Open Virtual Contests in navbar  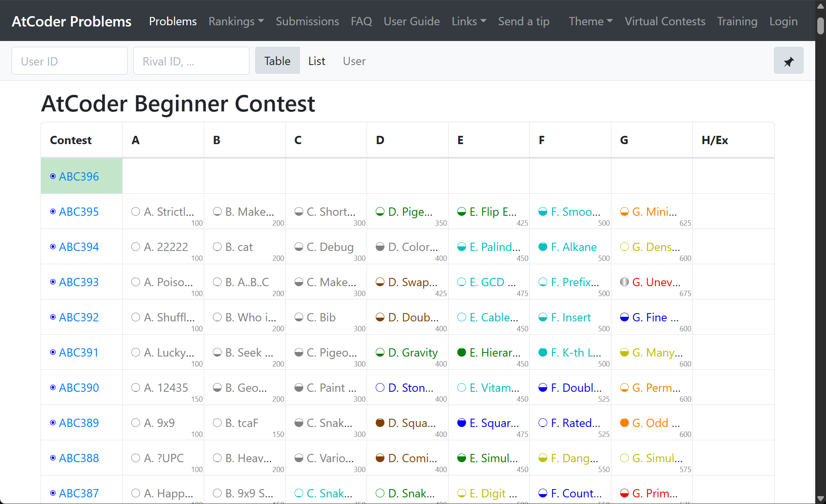click(x=664, y=21)
